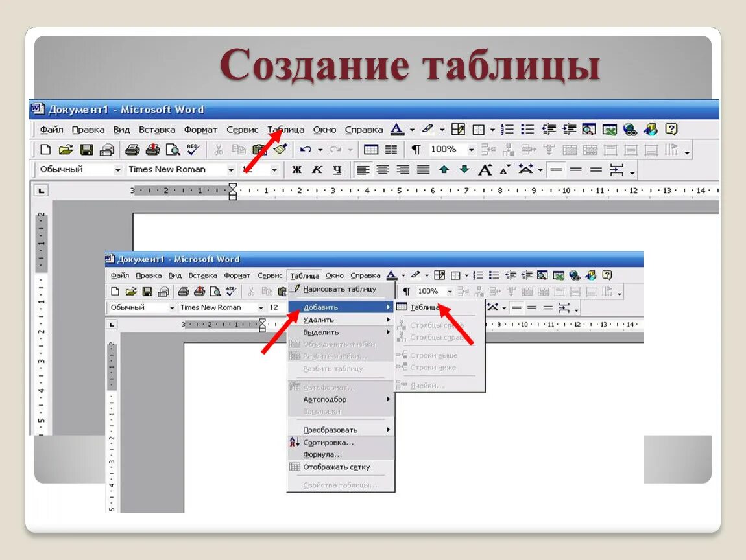746x560 pixels.
Task: Click hourglass indent marker on back window ruler
Action: click(233, 191)
